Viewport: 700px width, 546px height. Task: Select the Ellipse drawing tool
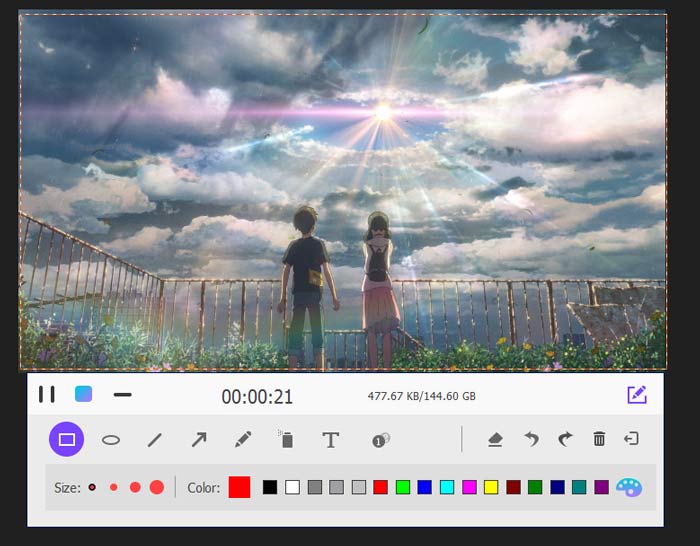pyautogui.click(x=111, y=440)
